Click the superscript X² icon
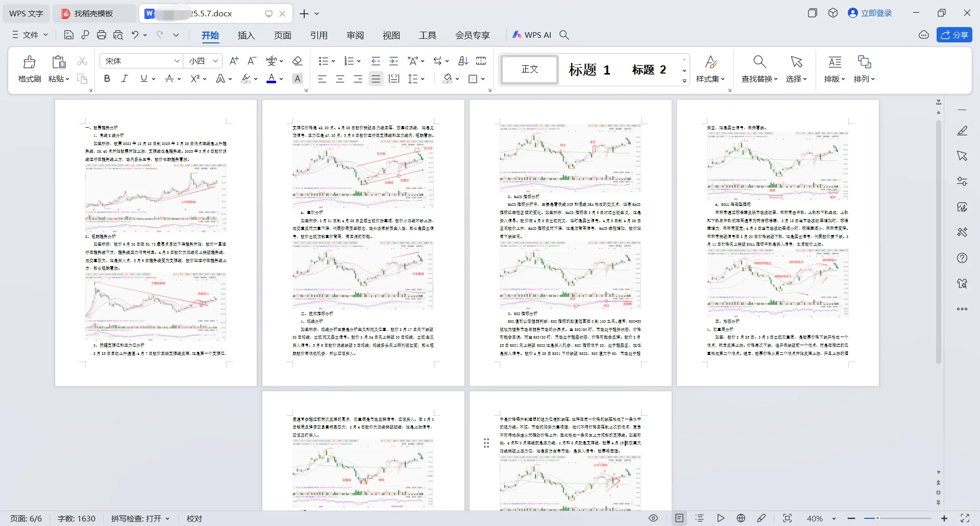 pyautogui.click(x=195, y=79)
